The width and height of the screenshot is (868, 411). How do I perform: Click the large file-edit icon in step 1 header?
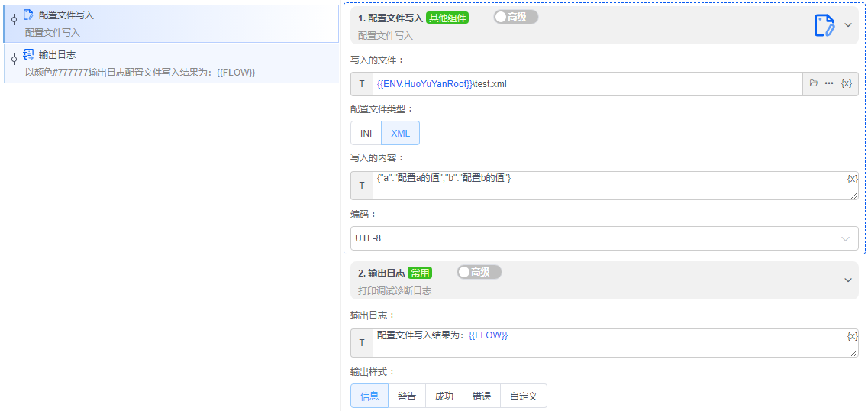coord(824,25)
